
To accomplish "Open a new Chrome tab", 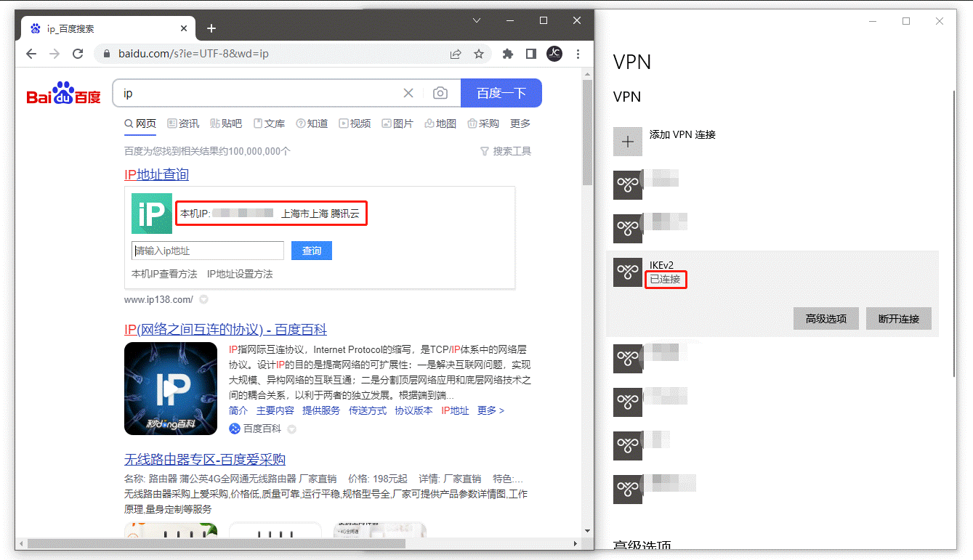I will pos(211,28).
